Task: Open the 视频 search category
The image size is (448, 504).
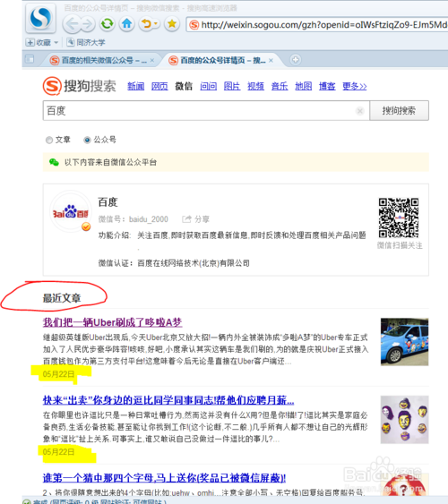Action: coord(255,86)
